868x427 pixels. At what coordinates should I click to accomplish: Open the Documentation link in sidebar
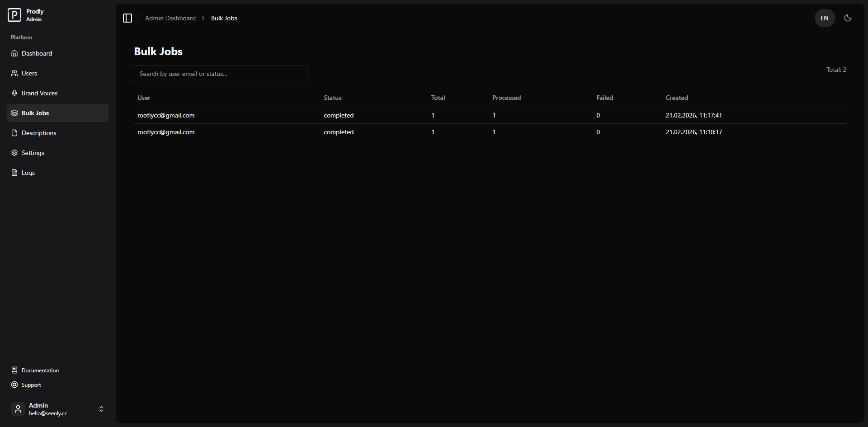click(40, 371)
